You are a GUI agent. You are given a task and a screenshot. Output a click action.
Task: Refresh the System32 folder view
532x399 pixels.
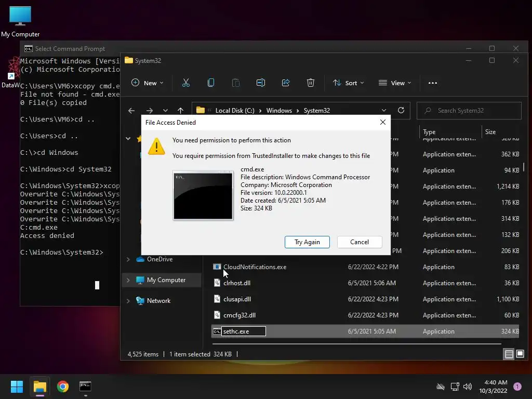401,110
